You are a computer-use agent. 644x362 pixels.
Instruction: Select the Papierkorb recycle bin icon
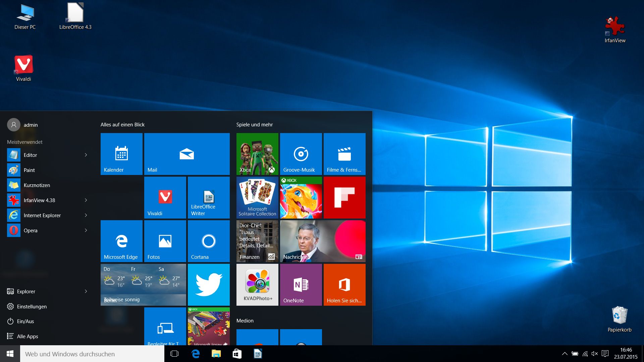pyautogui.click(x=620, y=319)
